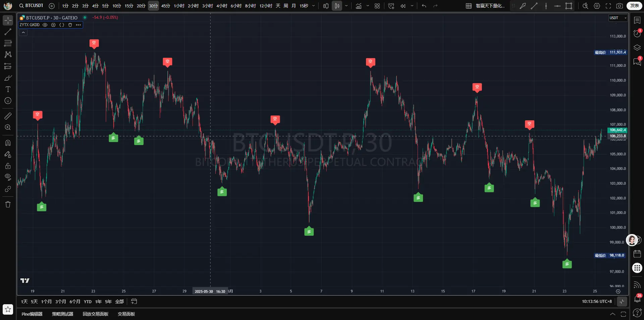Open the forecasting and measurement tools
Screen dimensions: 644x320
[8, 66]
